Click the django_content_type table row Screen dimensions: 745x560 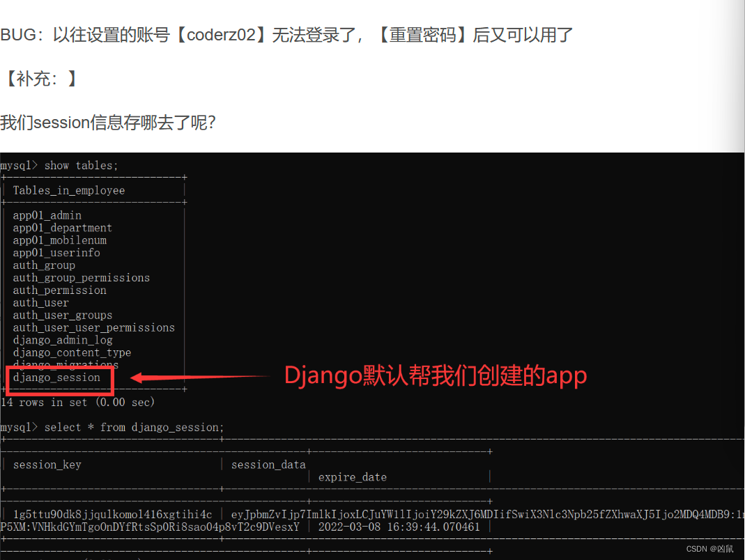[72, 352]
